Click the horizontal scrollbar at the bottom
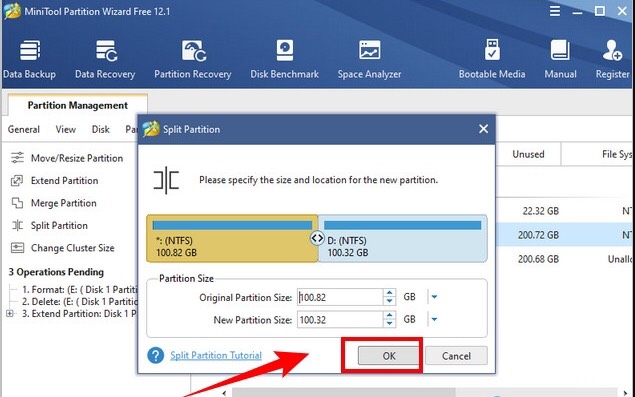Viewport: 635px width, 397px height. tap(344, 393)
